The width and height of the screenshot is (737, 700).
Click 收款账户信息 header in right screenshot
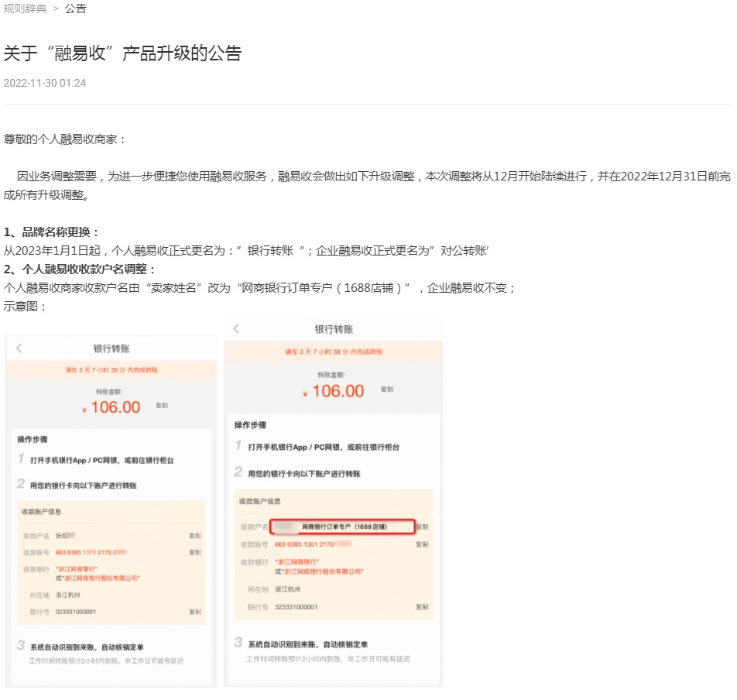pyautogui.click(x=260, y=501)
